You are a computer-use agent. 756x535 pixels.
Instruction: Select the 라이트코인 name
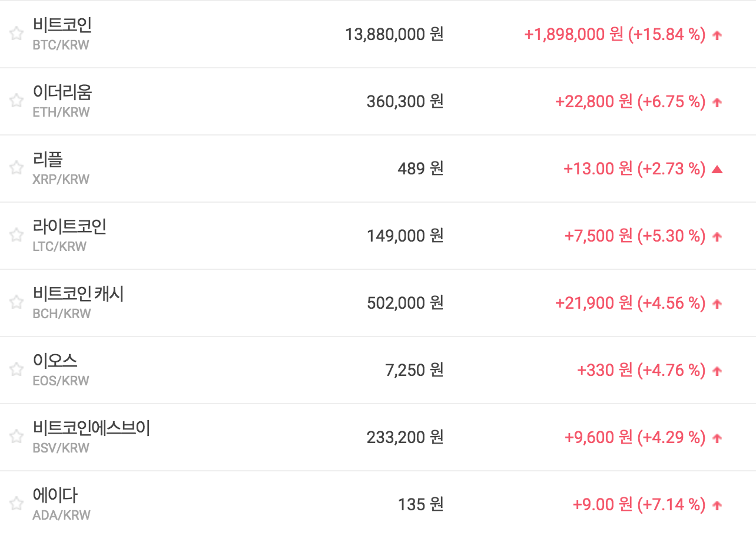point(69,227)
